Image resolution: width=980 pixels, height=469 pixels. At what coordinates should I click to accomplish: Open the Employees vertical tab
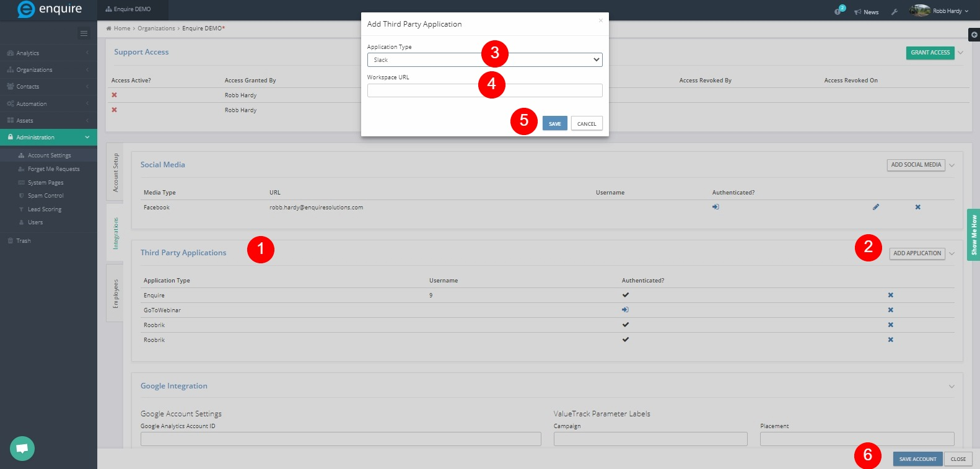coord(115,293)
